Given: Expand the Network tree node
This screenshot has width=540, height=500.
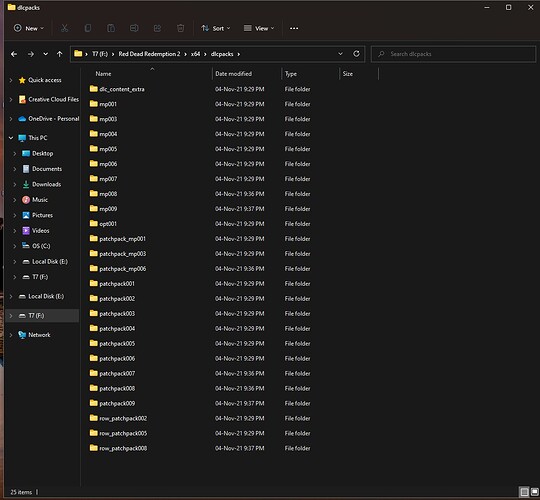Looking at the screenshot, I should click(11, 335).
